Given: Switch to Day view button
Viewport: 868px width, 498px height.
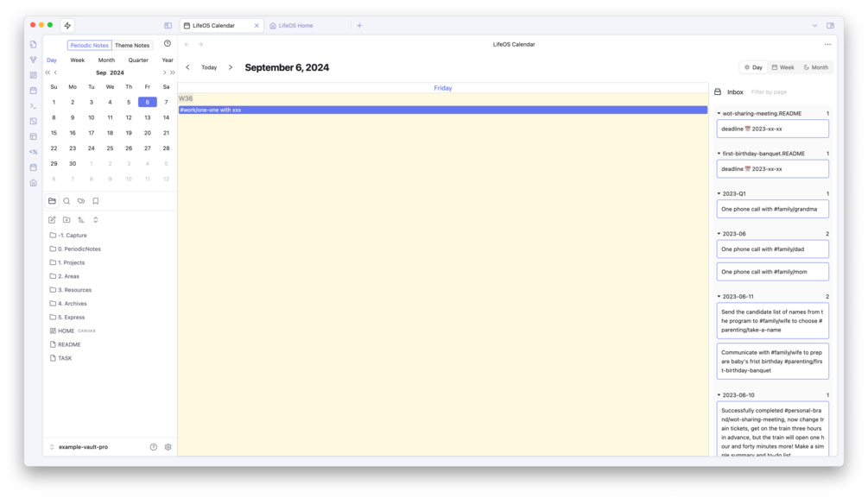Looking at the screenshot, I should click(x=753, y=67).
